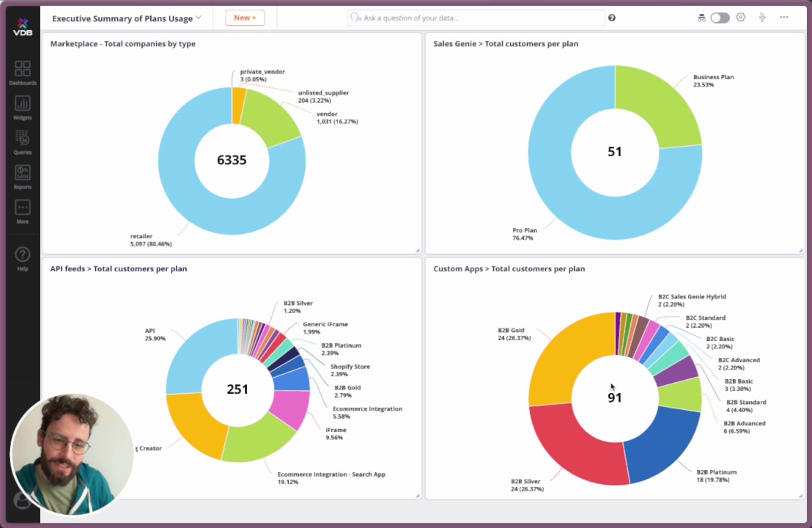Viewport: 812px width, 528px height.
Task: Open dashboard settings gear icon
Action: 740,17
